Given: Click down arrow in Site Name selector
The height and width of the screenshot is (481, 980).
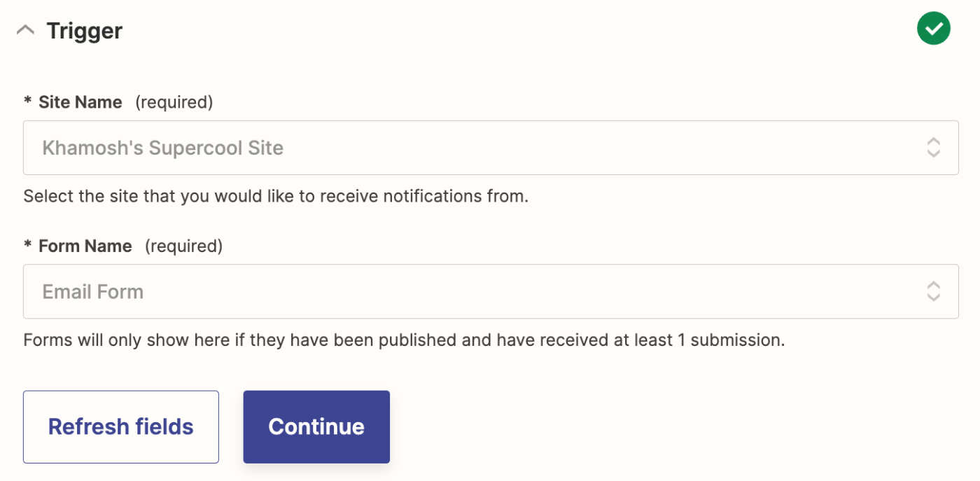Looking at the screenshot, I should pyautogui.click(x=933, y=153).
